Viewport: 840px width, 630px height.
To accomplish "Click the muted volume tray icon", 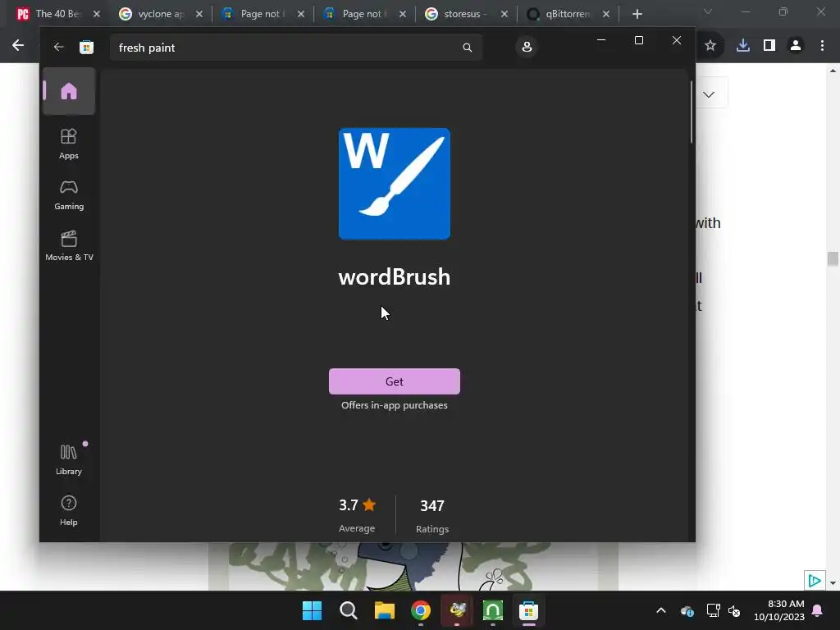I will pos(734,610).
